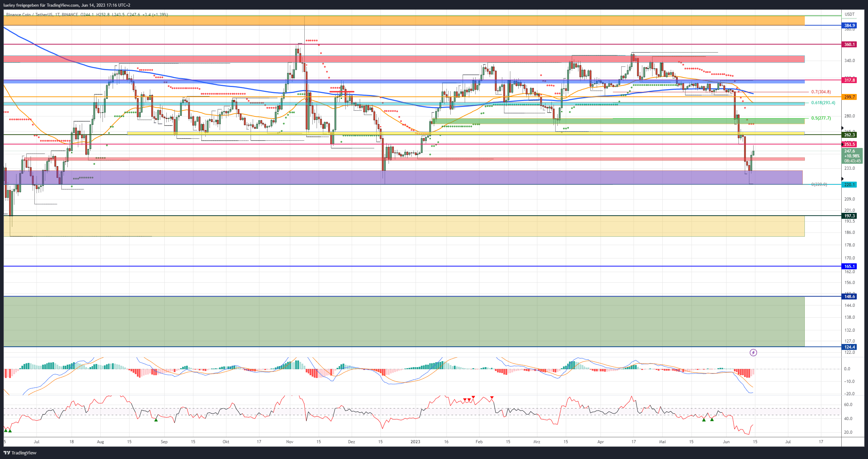Click the 2023 year label on time axis

tap(415, 442)
